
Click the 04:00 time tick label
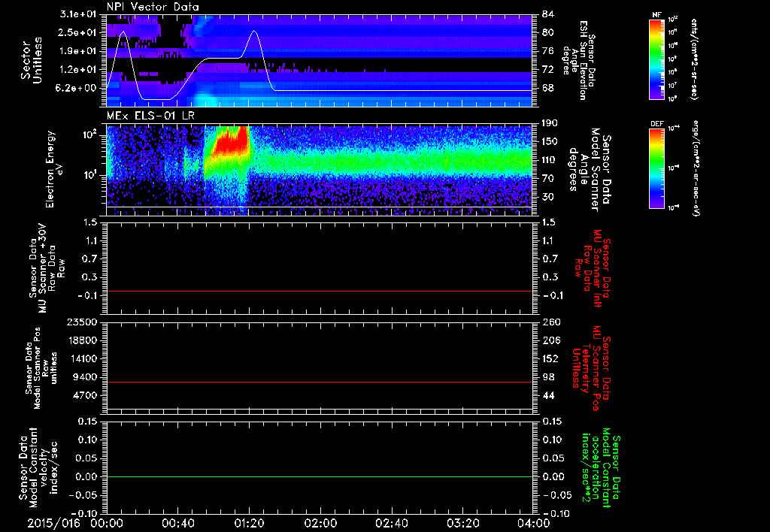(534, 523)
